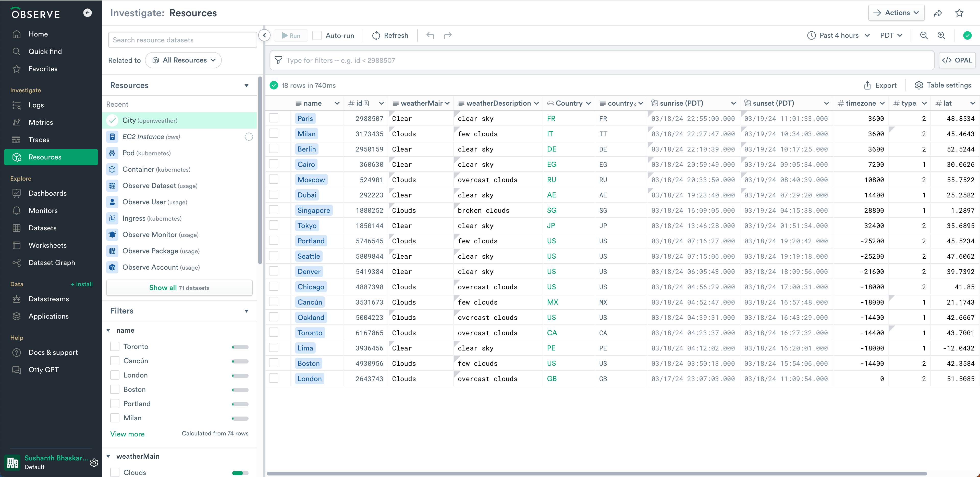
Task: Go to Logs in sidebar
Action: (36, 105)
